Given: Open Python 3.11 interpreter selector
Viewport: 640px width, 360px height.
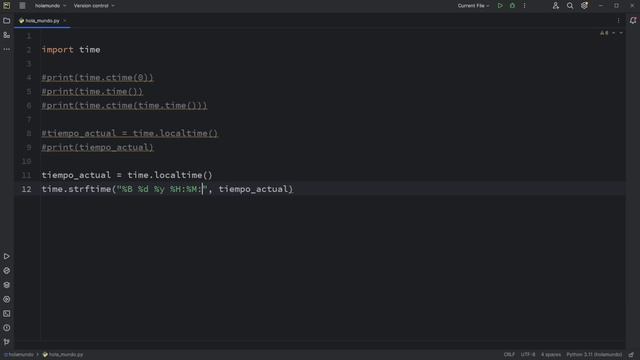Looking at the screenshot, I should 594,355.
